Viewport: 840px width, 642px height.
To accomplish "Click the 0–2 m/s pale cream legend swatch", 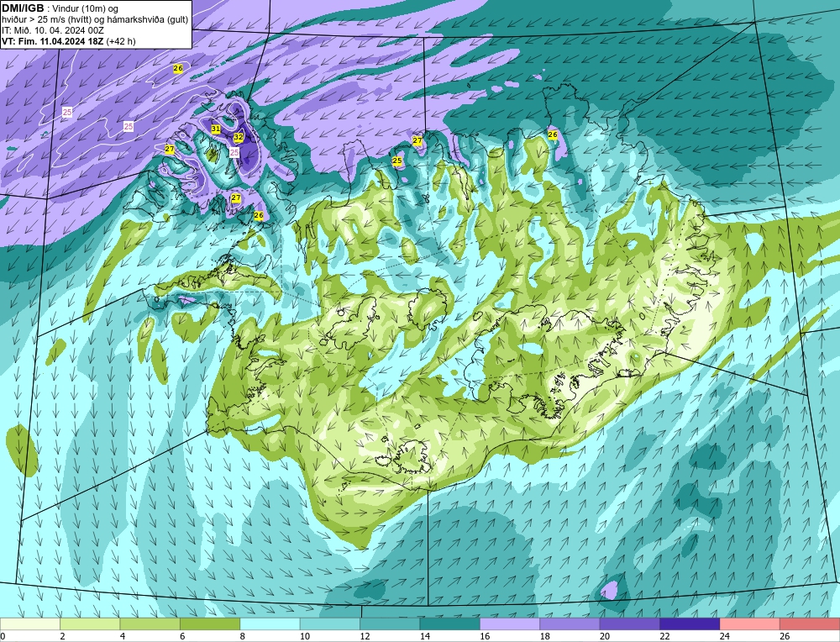I will pyautogui.click(x=30, y=624).
